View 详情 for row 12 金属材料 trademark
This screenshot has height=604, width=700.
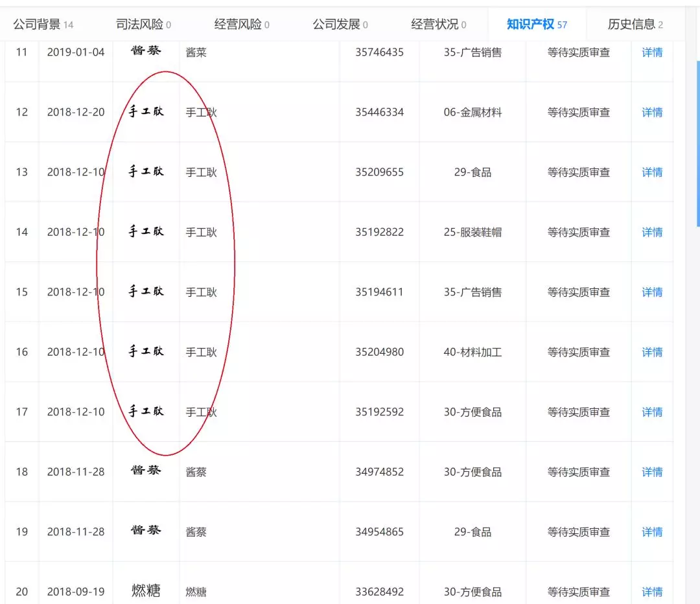tap(652, 112)
